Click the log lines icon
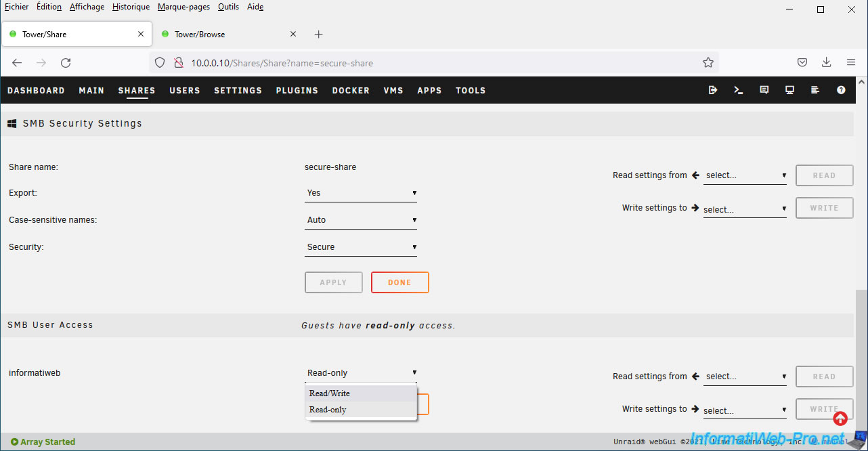The width and height of the screenshot is (868, 451). [x=815, y=90]
